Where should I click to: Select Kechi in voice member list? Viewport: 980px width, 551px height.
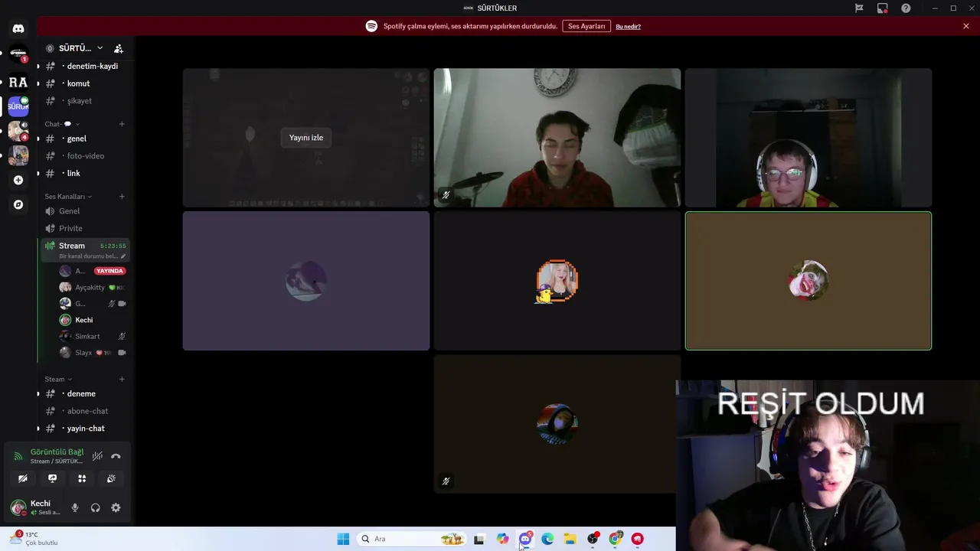click(93, 320)
